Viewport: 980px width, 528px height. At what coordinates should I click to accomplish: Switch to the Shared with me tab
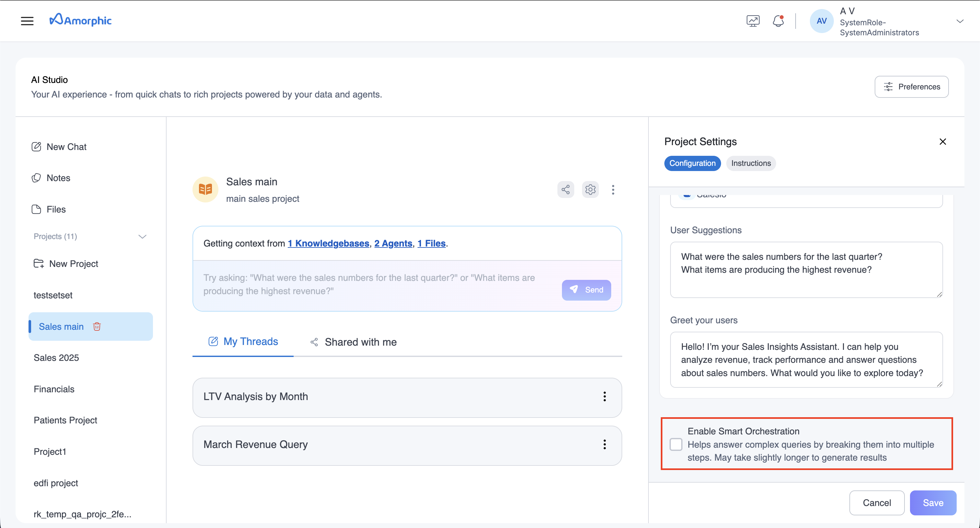tap(360, 342)
